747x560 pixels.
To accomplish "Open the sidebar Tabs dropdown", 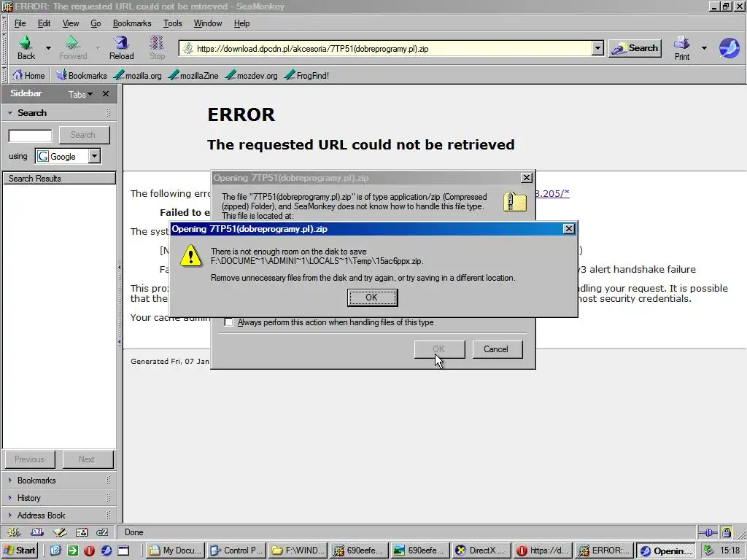I will tap(80, 94).
